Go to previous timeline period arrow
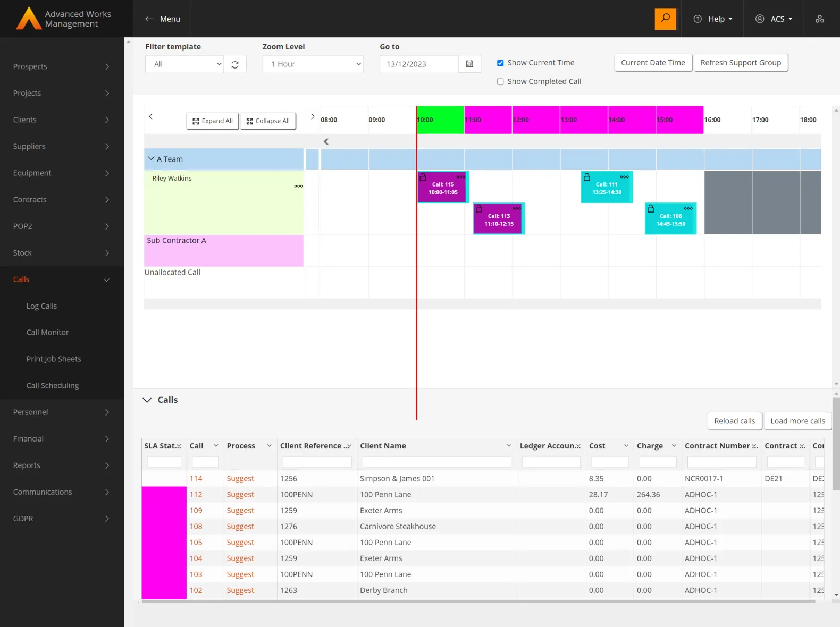The image size is (840, 627). click(151, 116)
